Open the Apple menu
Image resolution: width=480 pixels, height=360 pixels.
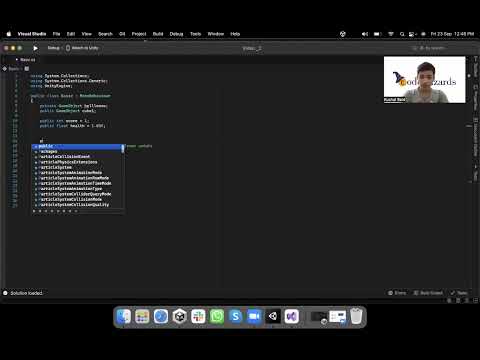click(x=9, y=34)
